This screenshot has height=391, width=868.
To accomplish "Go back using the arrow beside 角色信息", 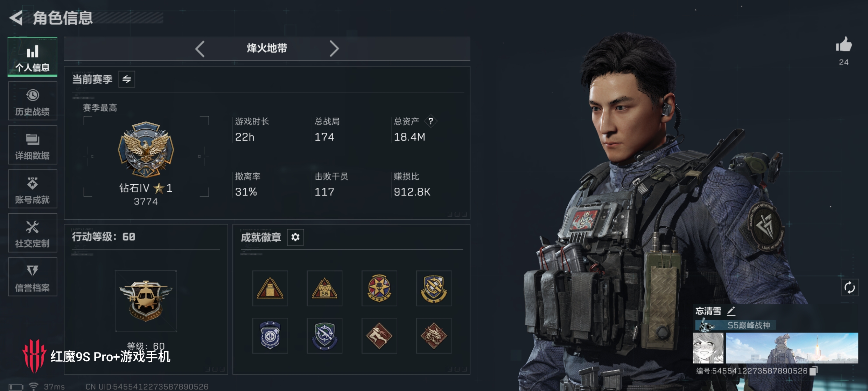I will [x=16, y=18].
